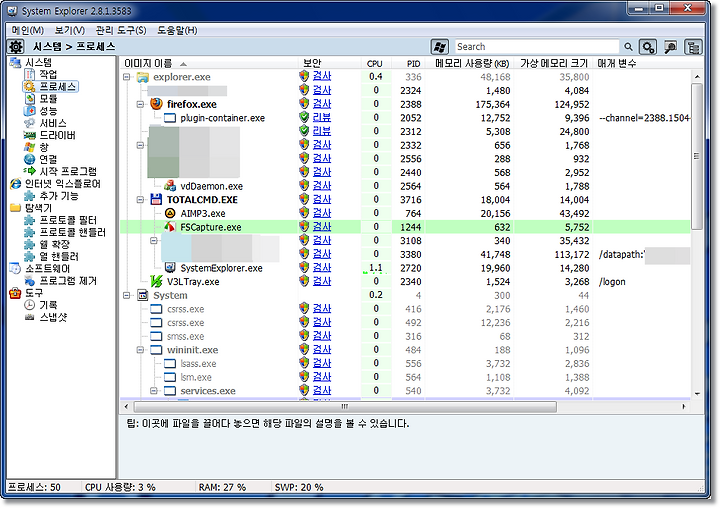Select 작업 in the sidebar
Screen dimensions: 720x508
[48, 74]
